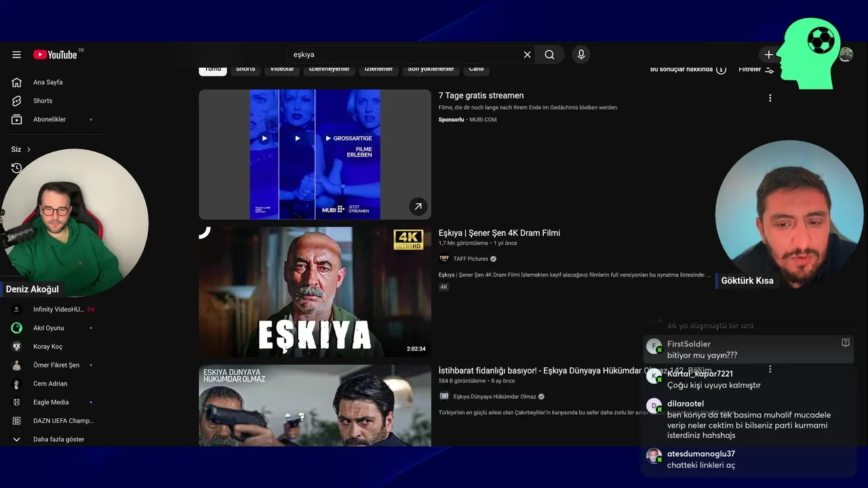The image size is (868, 488).
Task: Visit the MUBI.COM sponsor link
Action: [483, 120]
